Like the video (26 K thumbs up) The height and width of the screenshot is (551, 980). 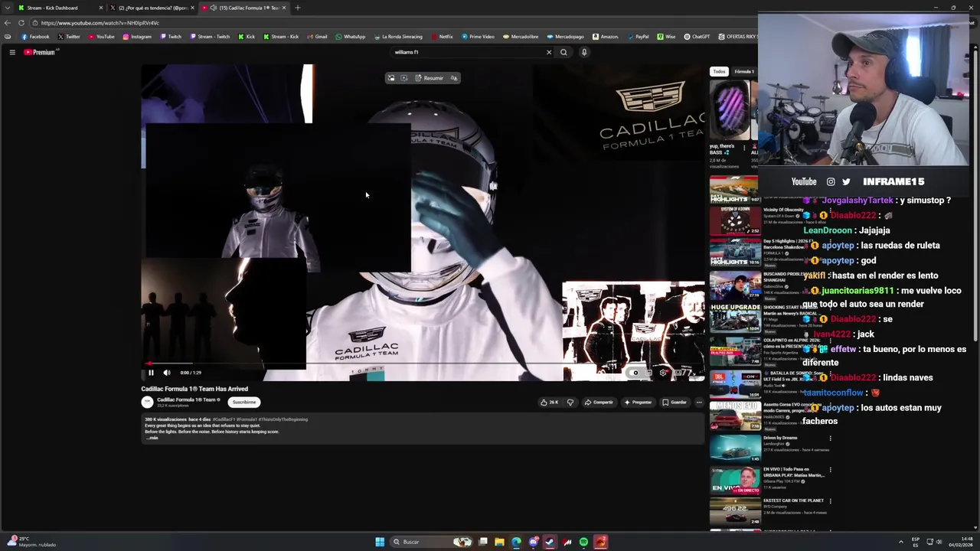click(x=549, y=402)
